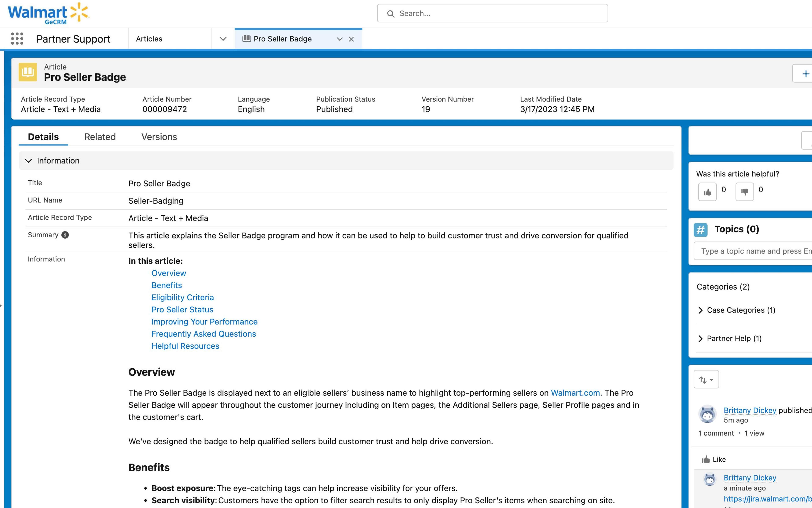
Task: Jump to Pro Seller Status link
Action: 182,309
